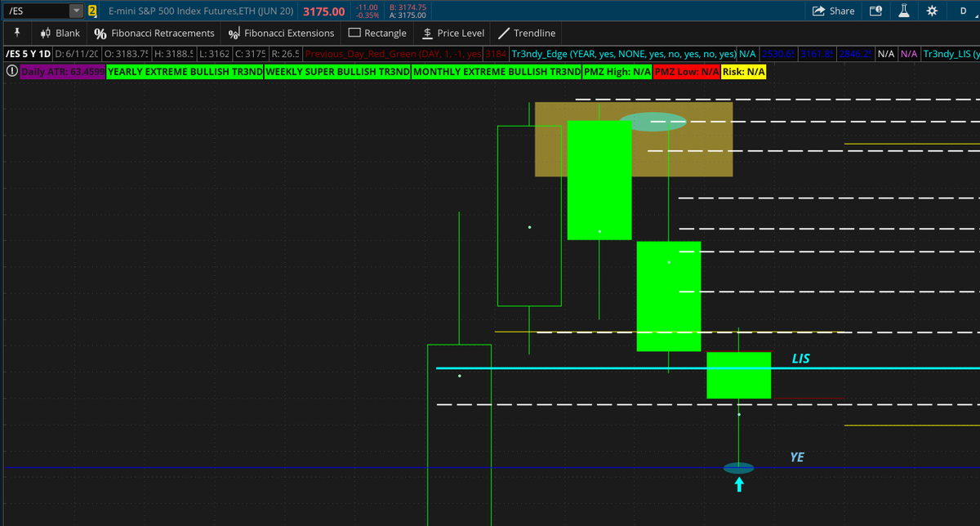Select the Fibonacci Extensions tool

click(280, 33)
